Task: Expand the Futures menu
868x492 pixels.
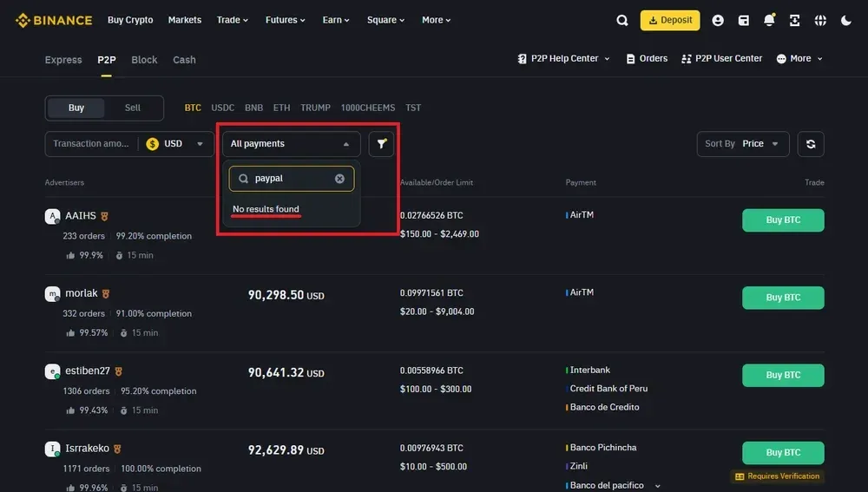Action: tap(285, 20)
